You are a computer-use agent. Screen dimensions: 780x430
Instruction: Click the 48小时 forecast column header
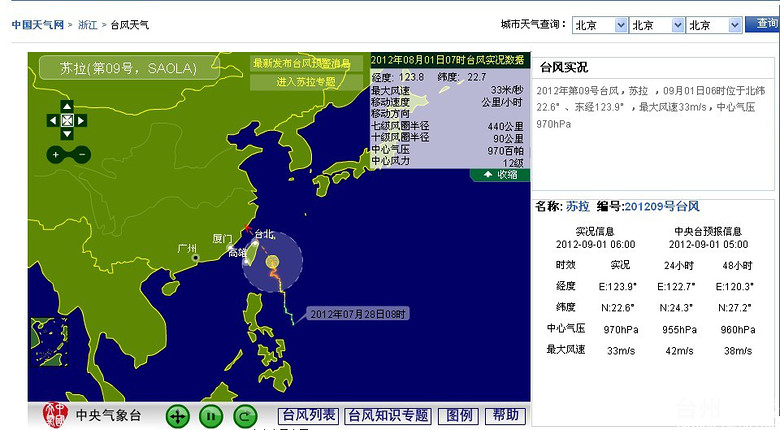click(737, 265)
